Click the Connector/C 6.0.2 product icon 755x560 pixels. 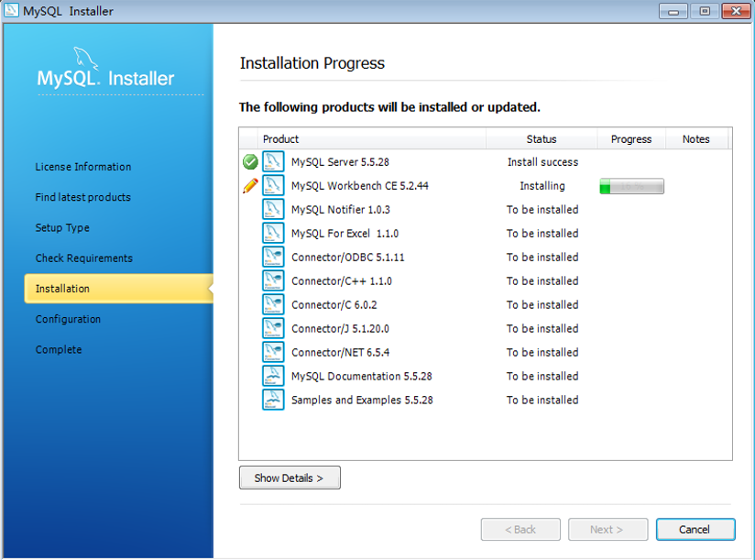point(273,305)
